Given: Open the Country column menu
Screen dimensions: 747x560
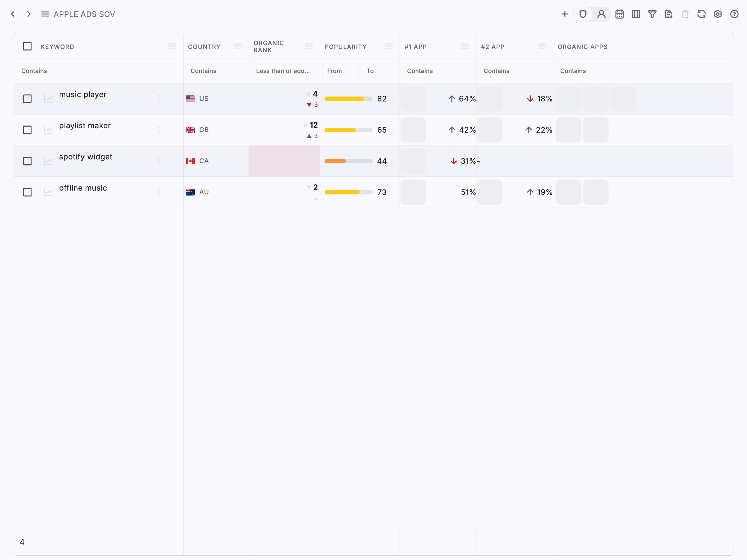Looking at the screenshot, I should [237, 46].
